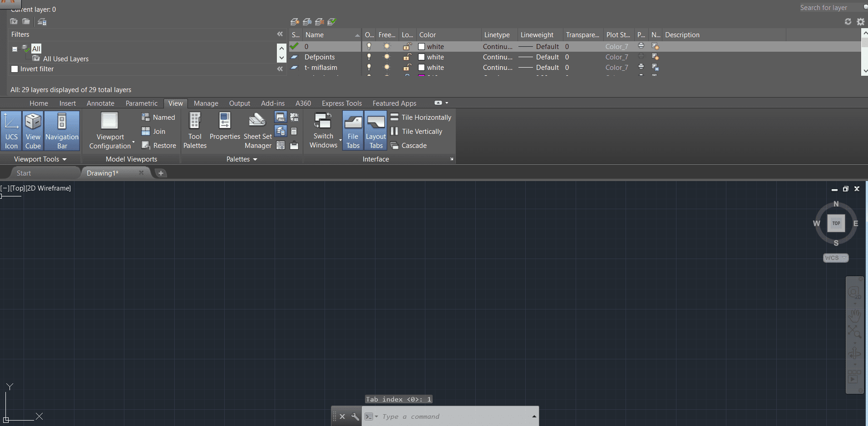Open the WCS coordinate system dropdown

tap(836, 258)
